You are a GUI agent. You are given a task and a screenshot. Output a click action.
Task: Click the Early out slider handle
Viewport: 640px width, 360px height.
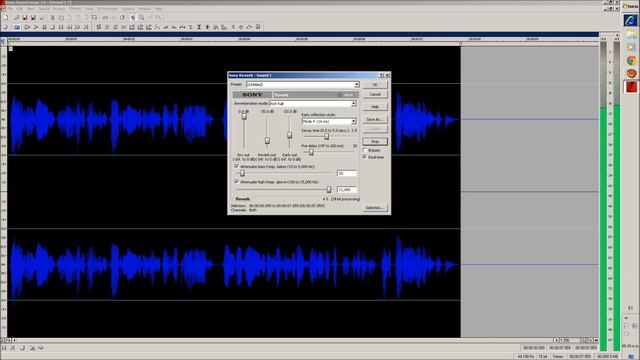coord(289,135)
